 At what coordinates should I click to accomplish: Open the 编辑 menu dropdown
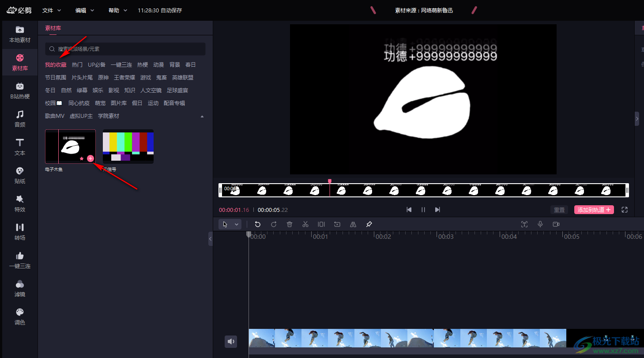85,10
